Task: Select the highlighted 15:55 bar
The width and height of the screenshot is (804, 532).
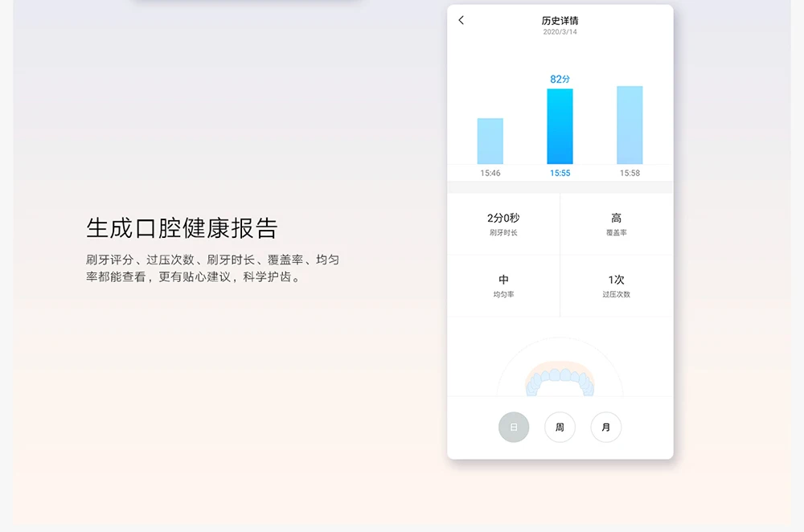Action: click(560, 126)
